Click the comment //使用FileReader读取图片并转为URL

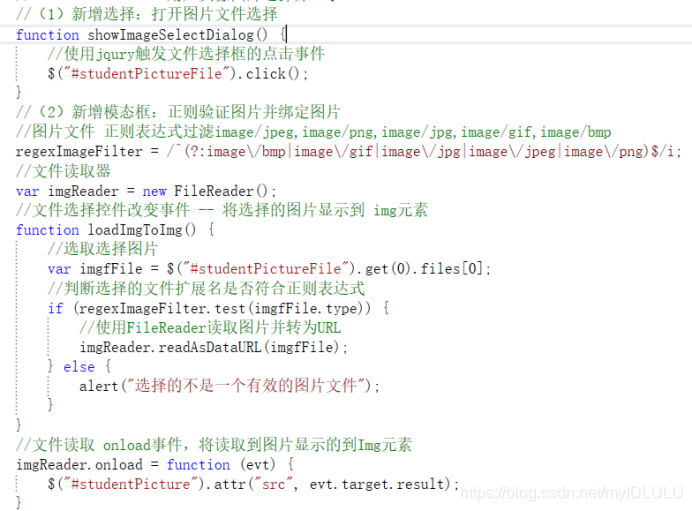pyautogui.click(x=210, y=328)
